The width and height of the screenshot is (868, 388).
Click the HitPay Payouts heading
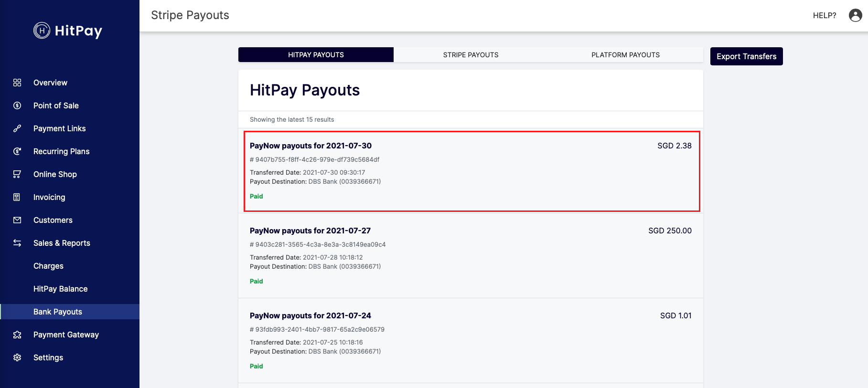305,90
